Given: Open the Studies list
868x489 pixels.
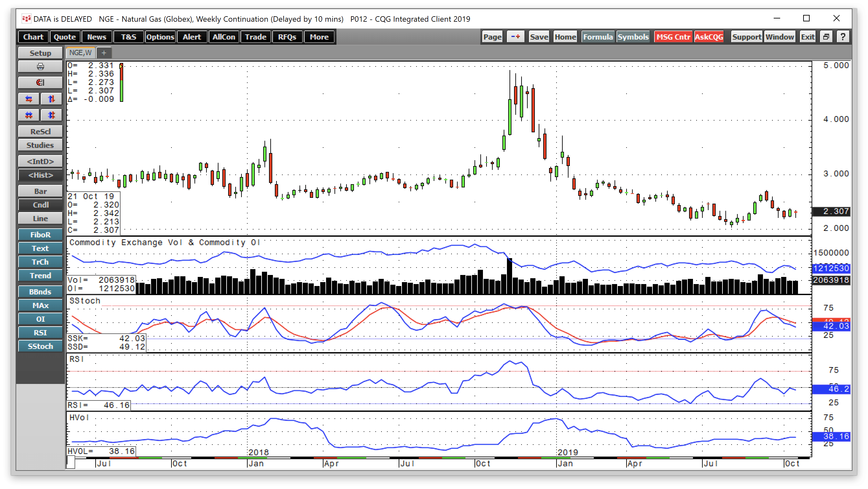Looking at the screenshot, I should click(x=40, y=145).
